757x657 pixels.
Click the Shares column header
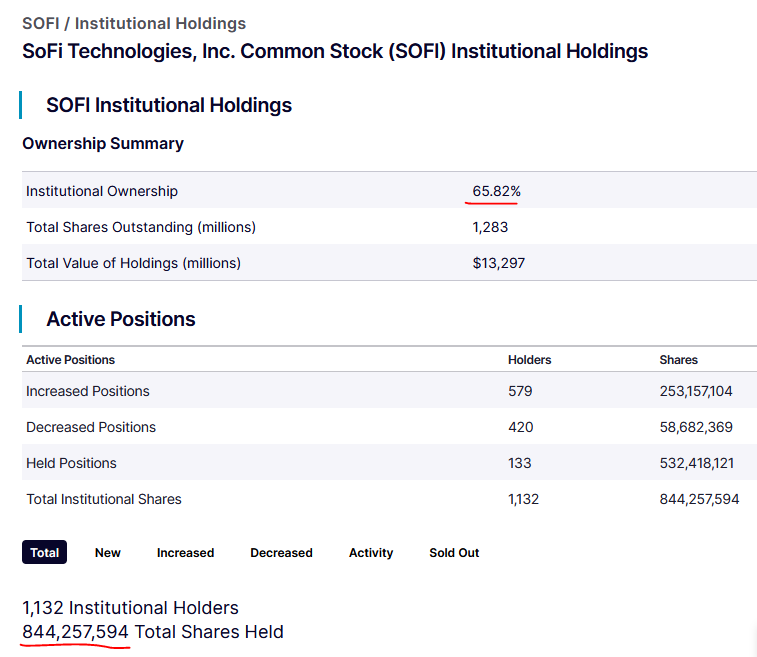point(679,360)
